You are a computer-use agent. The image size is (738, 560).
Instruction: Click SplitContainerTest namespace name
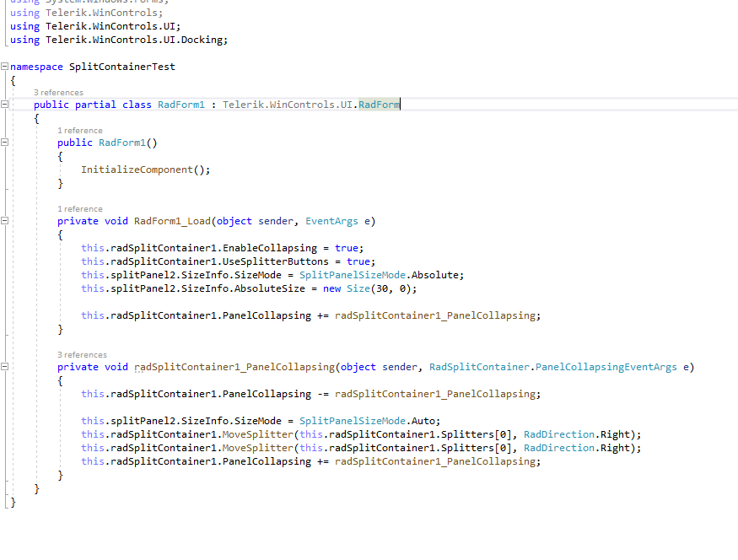pyautogui.click(x=122, y=67)
